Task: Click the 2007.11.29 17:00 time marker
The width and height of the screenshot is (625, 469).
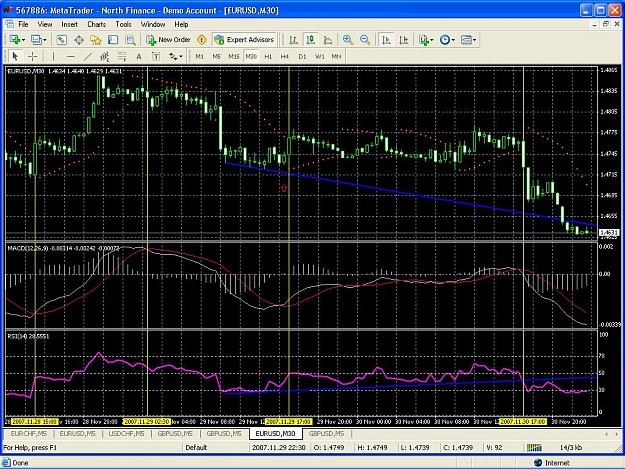Action: tap(289, 421)
